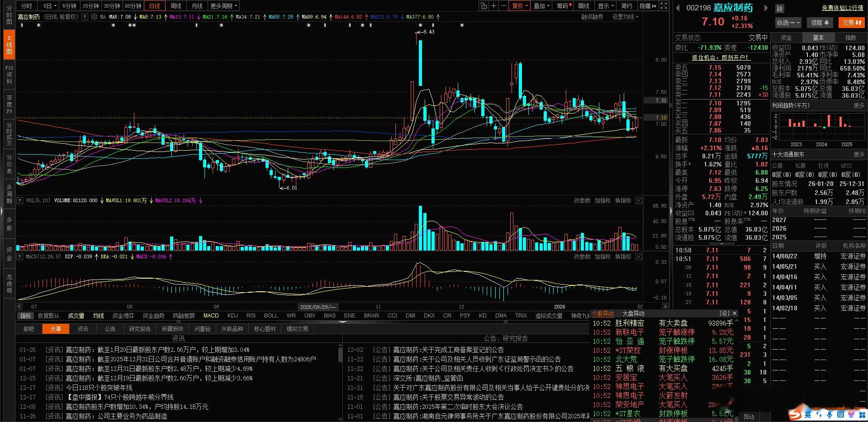Open 深度F9 from the sidebar

(x=9, y=104)
